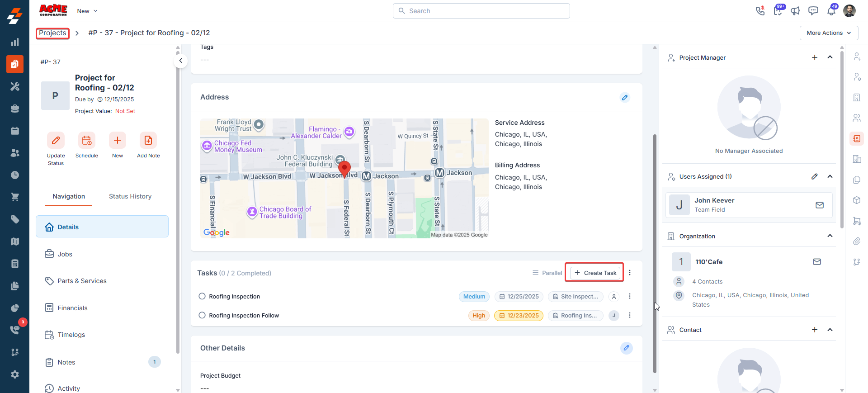This screenshot has height=393, width=868.
Task: Open the More Actions dropdown
Action: 829,33
